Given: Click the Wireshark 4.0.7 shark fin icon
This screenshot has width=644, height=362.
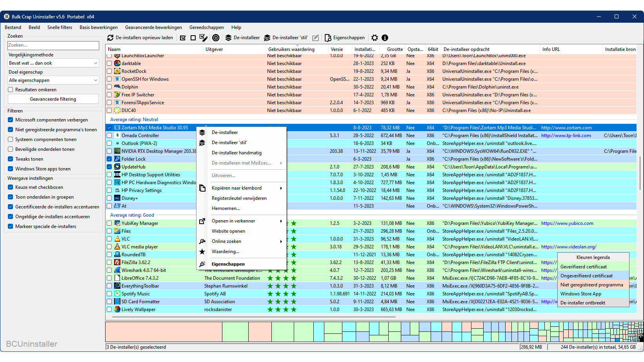Looking at the screenshot, I should point(117,270).
